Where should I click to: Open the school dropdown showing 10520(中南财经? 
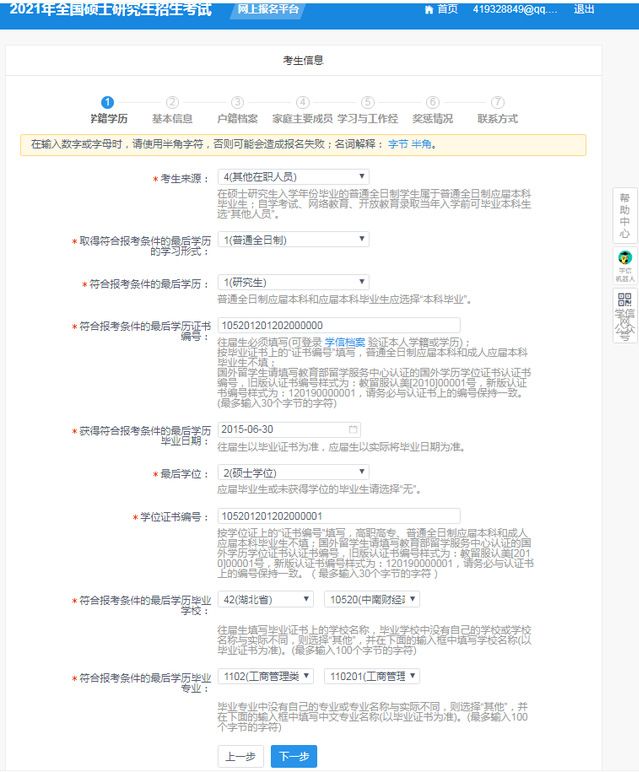pos(372,600)
